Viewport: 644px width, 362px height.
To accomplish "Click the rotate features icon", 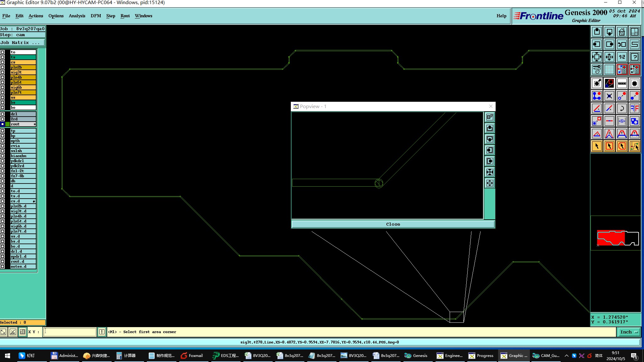I will pyautogui.click(x=622, y=108).
